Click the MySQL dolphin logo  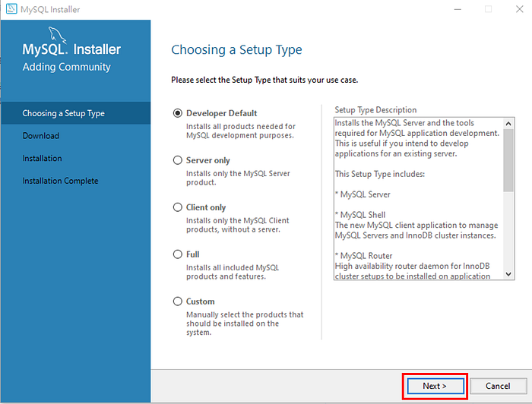point(57,35)
